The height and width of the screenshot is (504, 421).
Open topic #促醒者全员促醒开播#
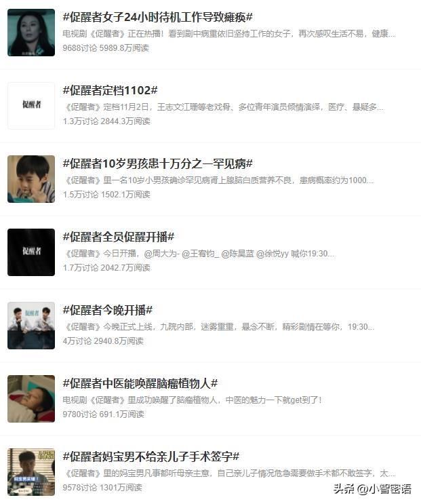119,237
